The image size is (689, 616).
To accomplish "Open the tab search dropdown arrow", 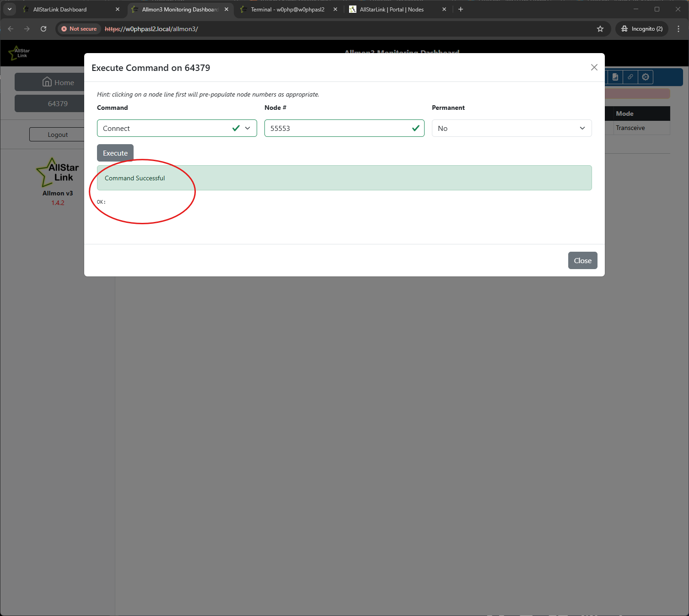I will (9, 9).
